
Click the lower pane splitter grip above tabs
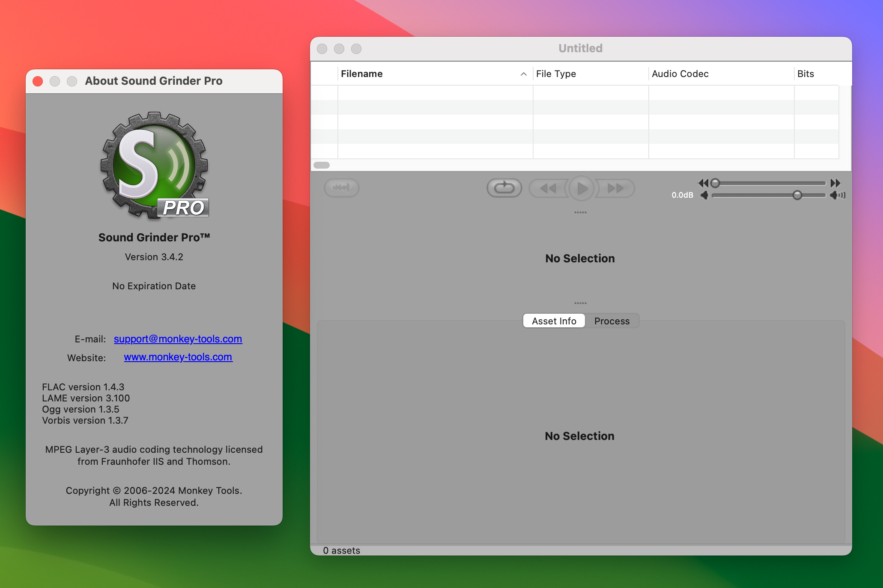tap(580, 303)
